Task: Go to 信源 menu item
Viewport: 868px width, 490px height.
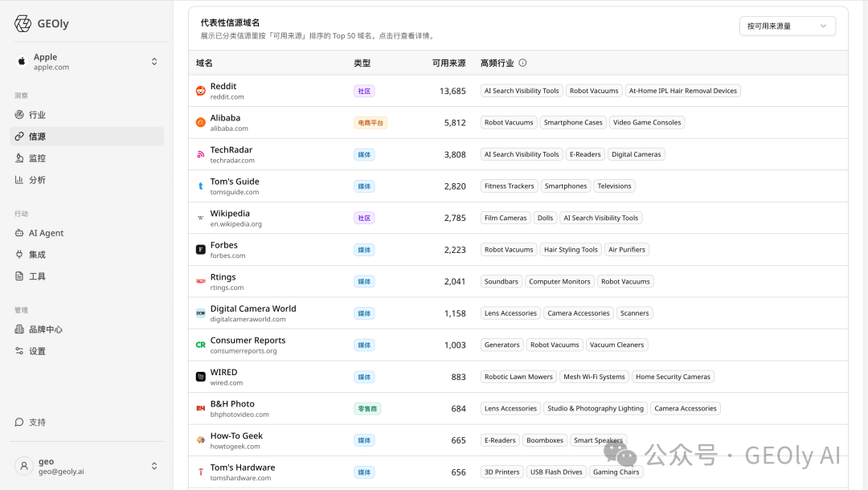Action: 87,136
